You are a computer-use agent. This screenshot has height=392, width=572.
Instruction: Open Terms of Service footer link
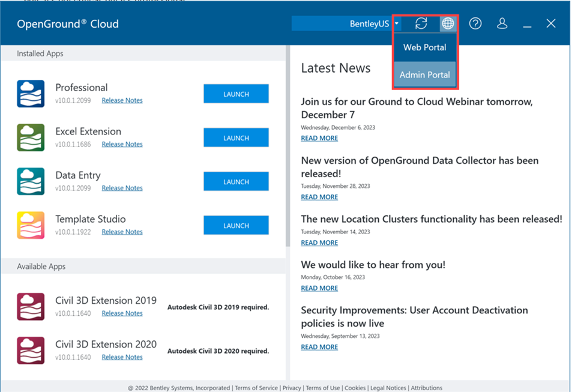(x=256, y=388)
